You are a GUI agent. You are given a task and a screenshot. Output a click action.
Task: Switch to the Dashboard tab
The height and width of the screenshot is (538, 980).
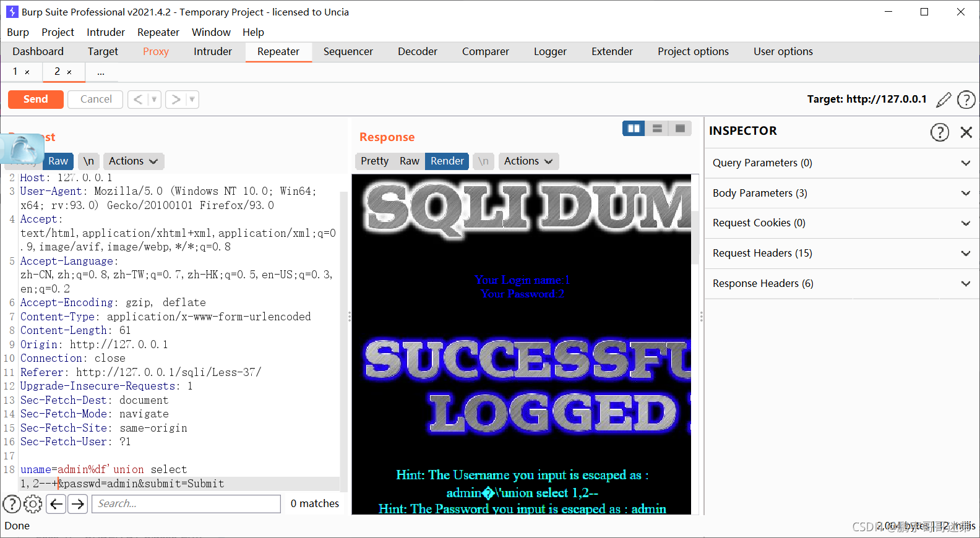coord(38,51)
